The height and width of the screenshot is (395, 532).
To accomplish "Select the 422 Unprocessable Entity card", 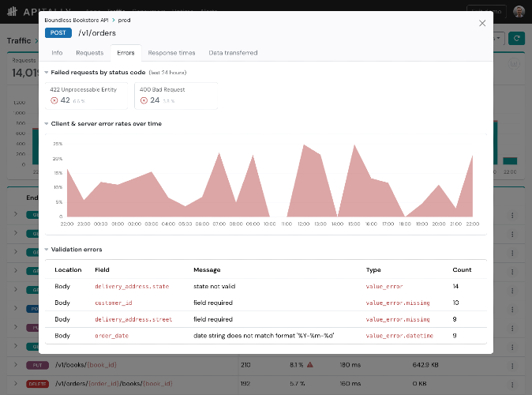I will tap(87, 96).
